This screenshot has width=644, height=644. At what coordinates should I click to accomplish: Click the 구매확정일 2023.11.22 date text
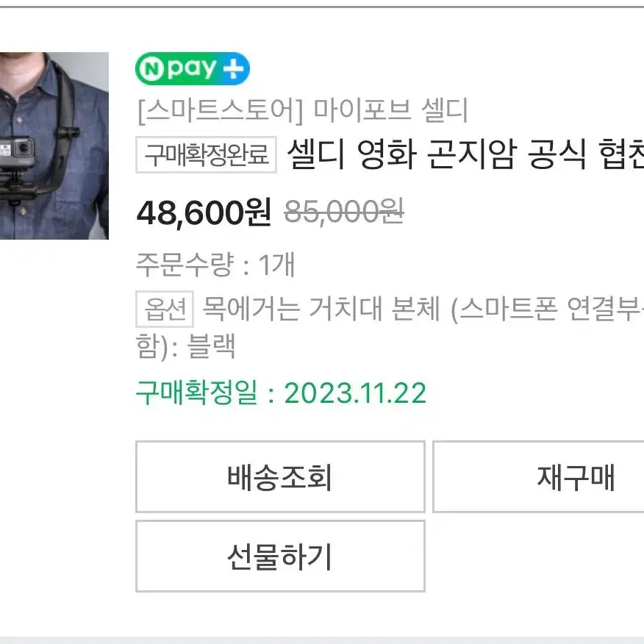(281, 393)
